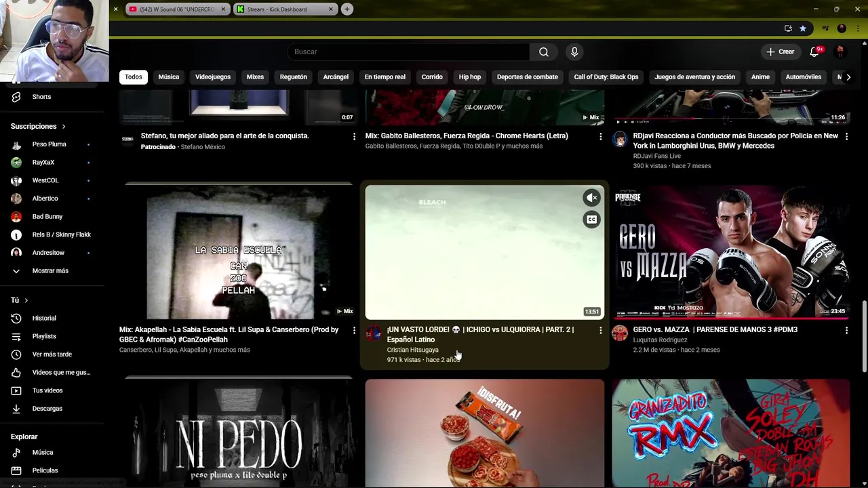
Task: Select Call of Duty: Black Ops chip
Action: (x=606, y=77)
